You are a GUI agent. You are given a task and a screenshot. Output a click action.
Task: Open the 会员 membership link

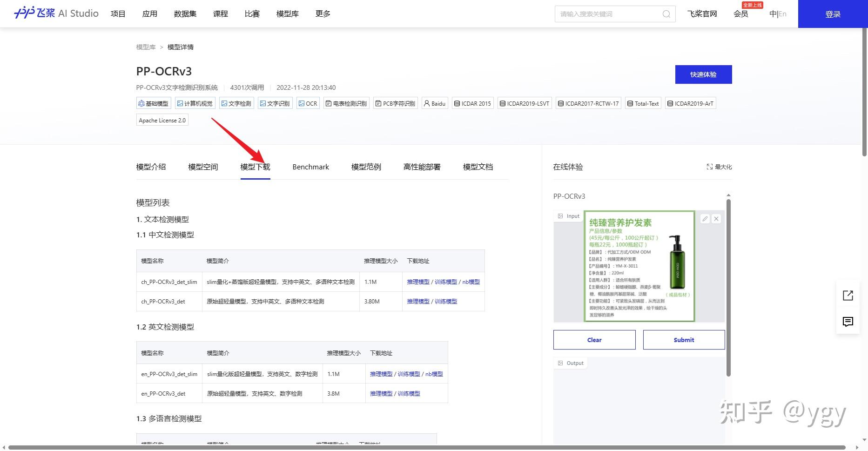(741, 13)
